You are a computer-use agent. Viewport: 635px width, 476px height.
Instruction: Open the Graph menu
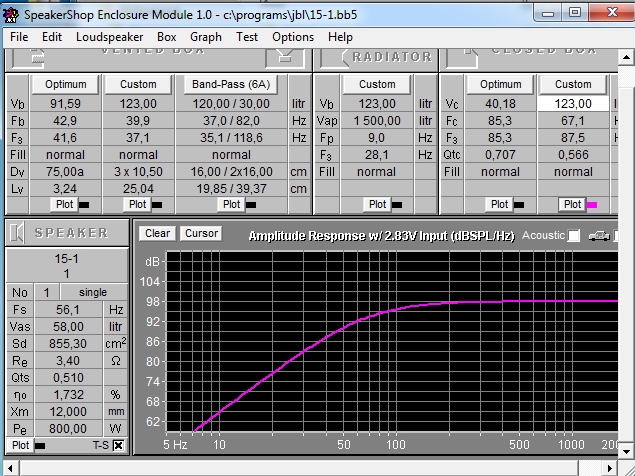tap(206, 37)
